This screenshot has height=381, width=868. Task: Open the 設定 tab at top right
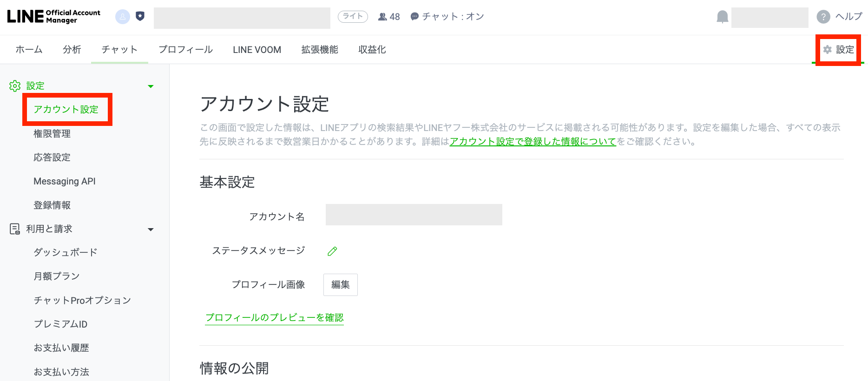pyautogui.click(x=839, y=50)
